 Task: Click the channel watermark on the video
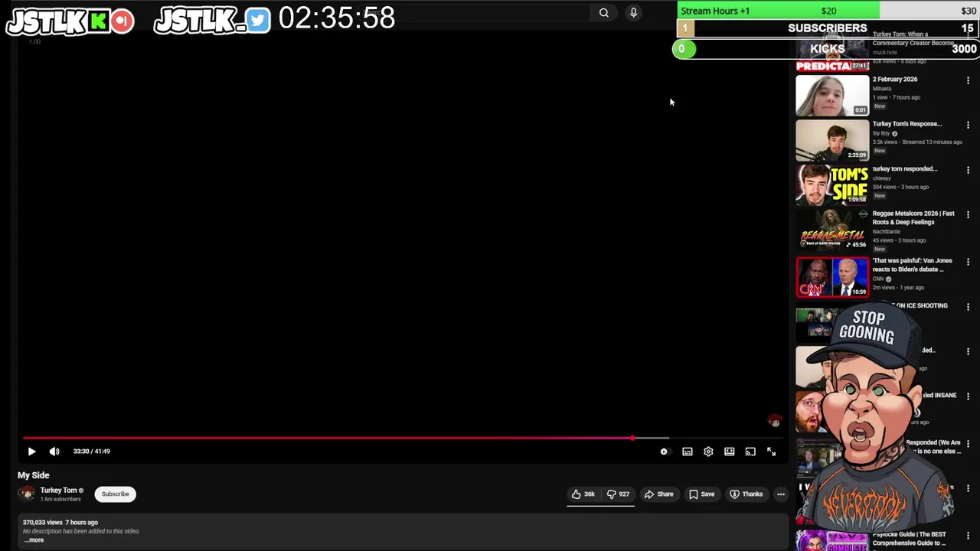(x=774, y=421)
